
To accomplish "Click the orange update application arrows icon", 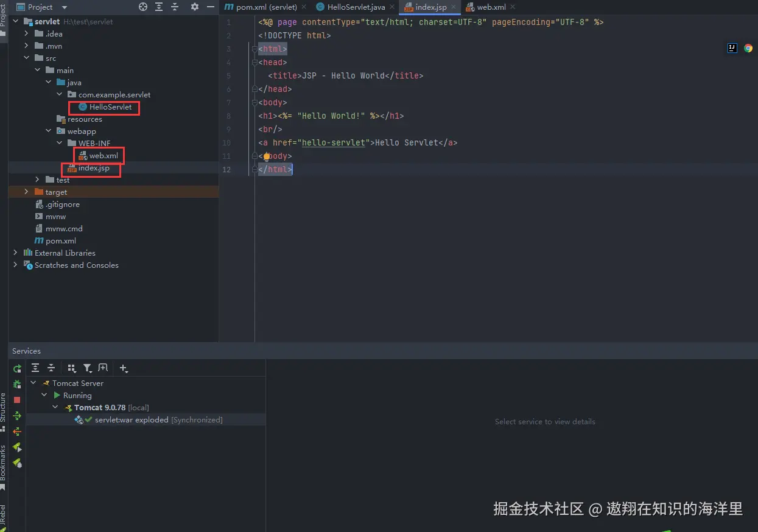I will pos(17,432).
